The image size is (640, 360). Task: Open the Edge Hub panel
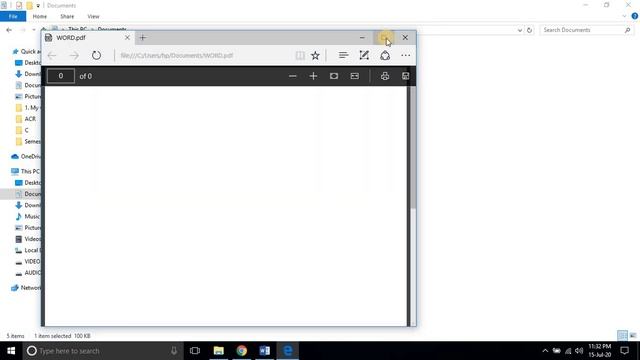point(343,55)
